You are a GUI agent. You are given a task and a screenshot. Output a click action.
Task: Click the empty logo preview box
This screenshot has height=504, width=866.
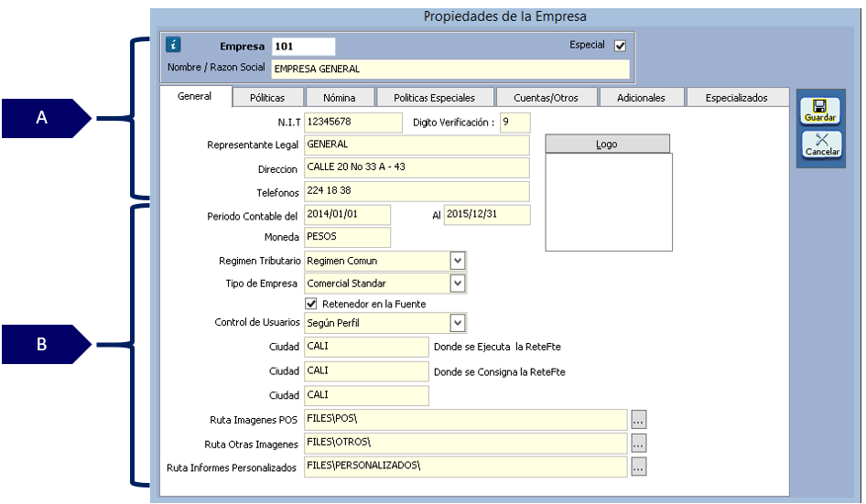pyautogui.click(x=609, y=202)
